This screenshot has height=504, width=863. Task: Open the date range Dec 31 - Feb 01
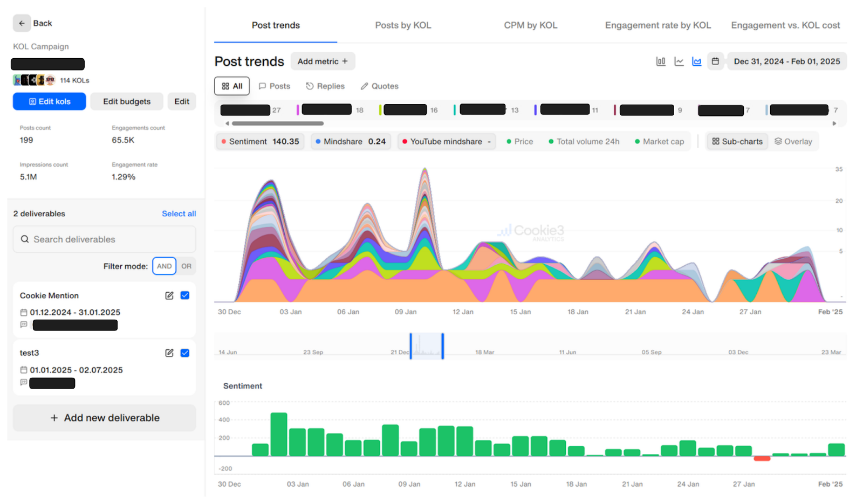click(787, 61)
